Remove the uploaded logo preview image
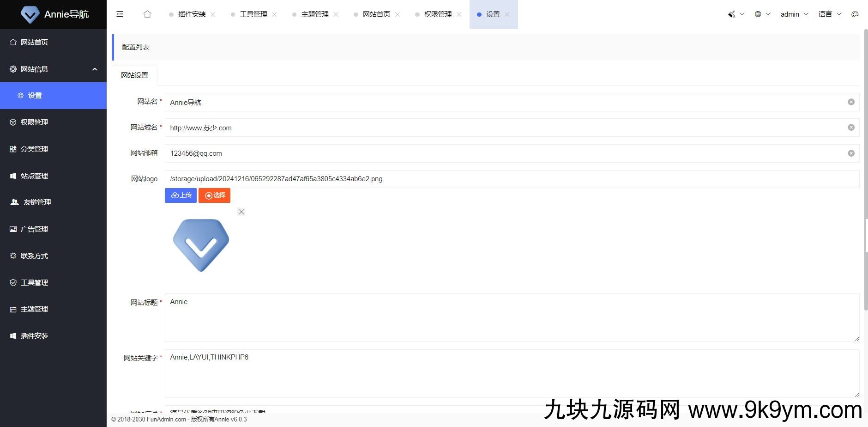Image resolution: width=868 pixels, height=427 pixels. [241, 212]
